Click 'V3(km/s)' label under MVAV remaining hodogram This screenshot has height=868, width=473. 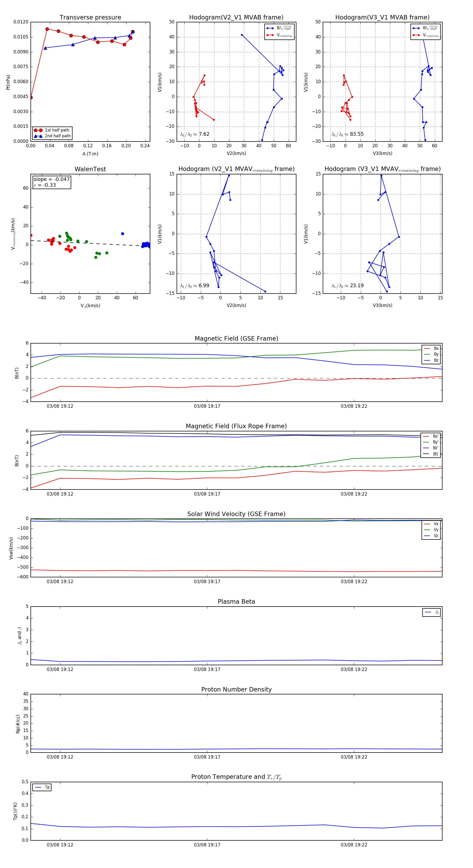point(382,306)
